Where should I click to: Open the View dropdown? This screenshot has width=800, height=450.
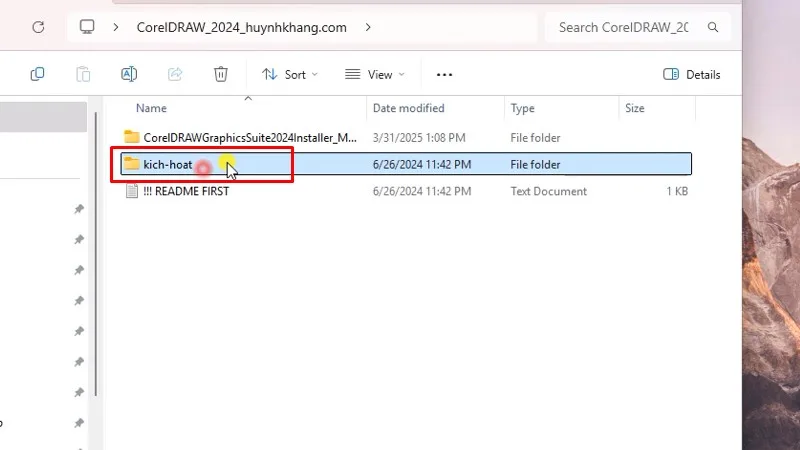pyautogui.click(x=374, y=74)
